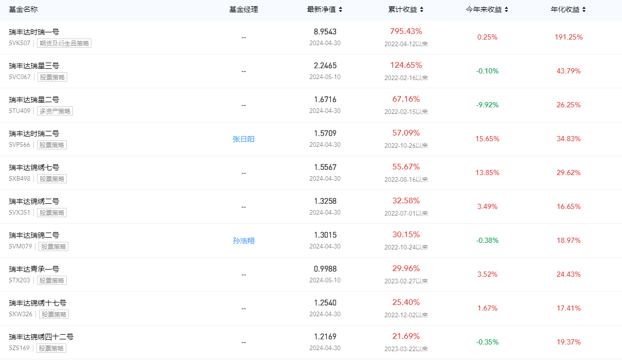Image resolution: width=622 pixels, height=364 pixels.
Task: Click annualized return 19.37%
Action: 569,342
